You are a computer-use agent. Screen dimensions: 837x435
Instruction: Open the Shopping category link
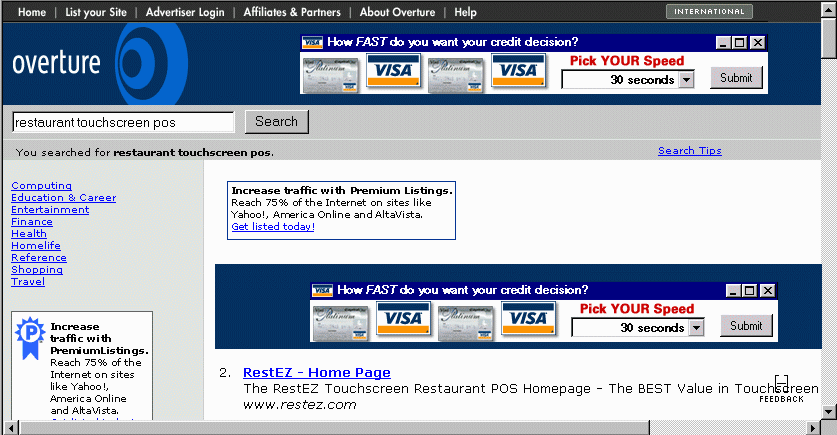(x=37, y=270)
